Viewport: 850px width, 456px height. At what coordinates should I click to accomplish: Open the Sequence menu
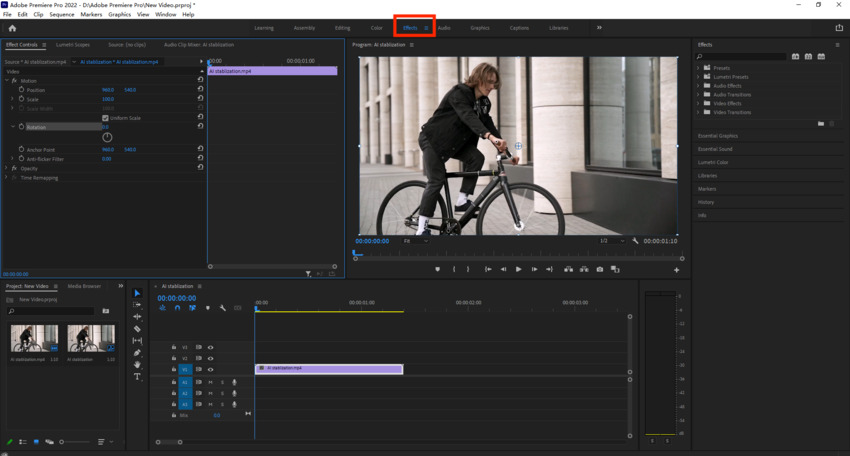62,15
